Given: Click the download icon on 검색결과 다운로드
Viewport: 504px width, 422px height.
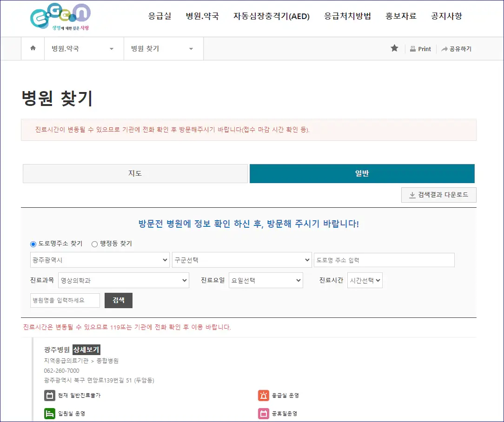Looking at the screenshot, I should (413, 195).
